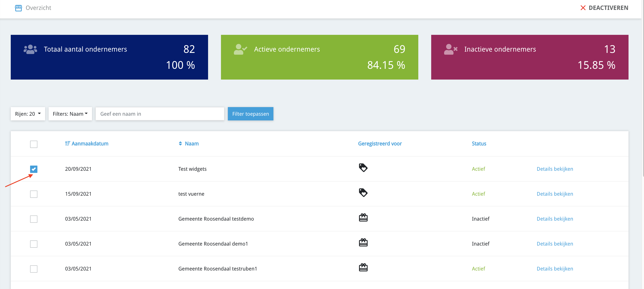644x289 pixels.
Task: Focus the Geef een naam in field
Action: coord(160,114)
